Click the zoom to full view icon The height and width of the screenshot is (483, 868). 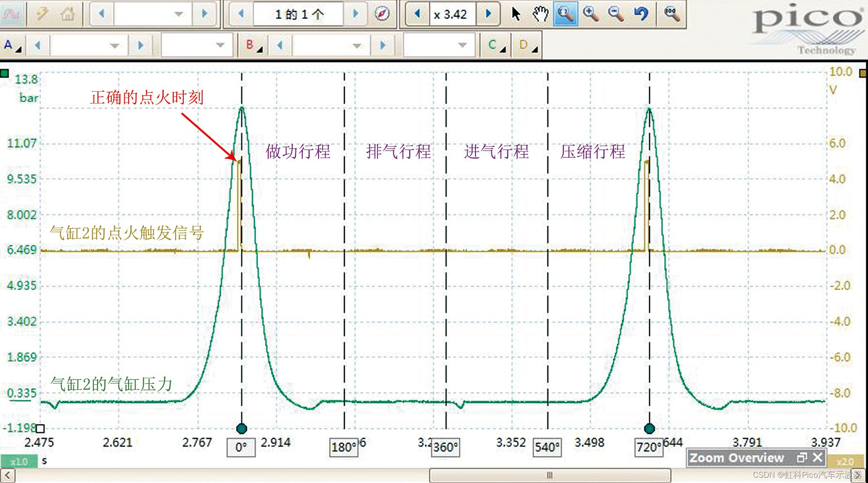672,14
